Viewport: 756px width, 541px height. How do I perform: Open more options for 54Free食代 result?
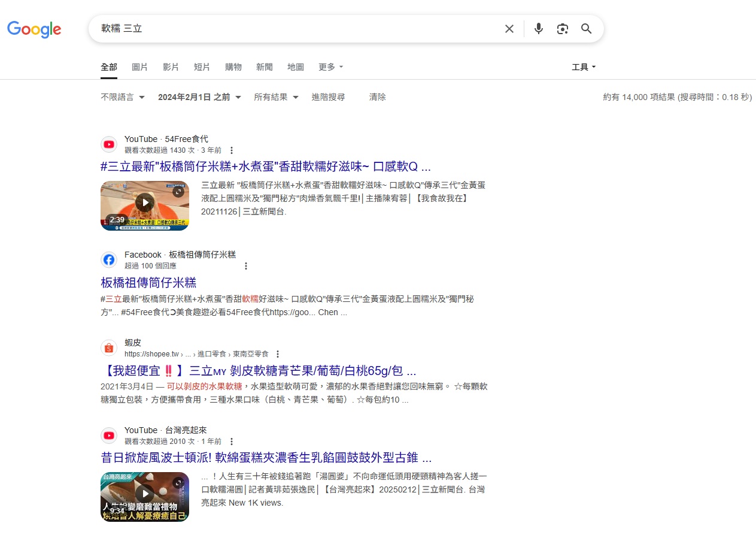pyautogui.click(x=232, y=150)
